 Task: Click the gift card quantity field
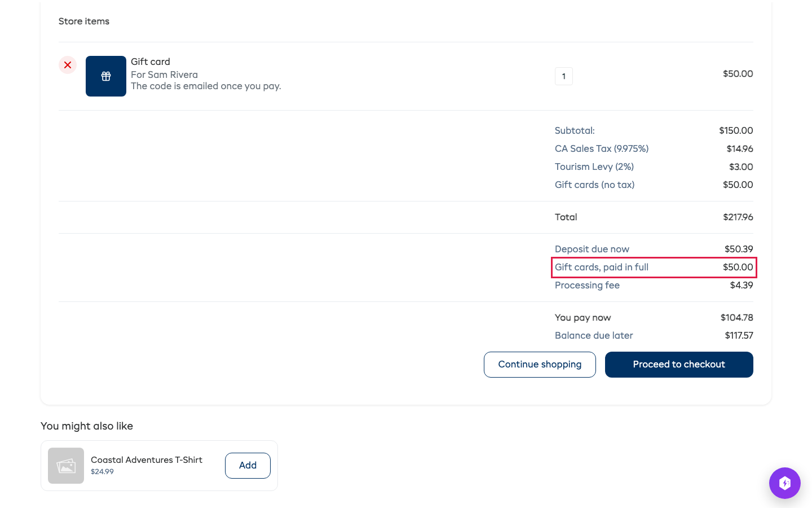coord(564,76)
